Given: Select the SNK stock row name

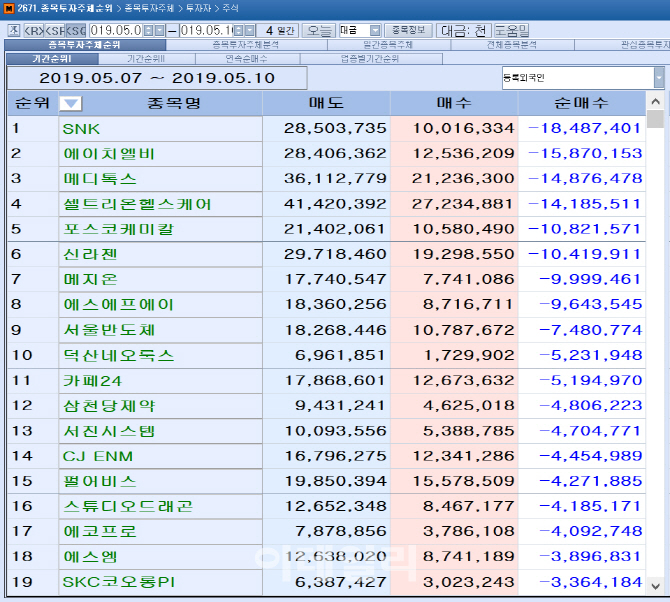Looking at the screenshot, I should click(81, 129).
